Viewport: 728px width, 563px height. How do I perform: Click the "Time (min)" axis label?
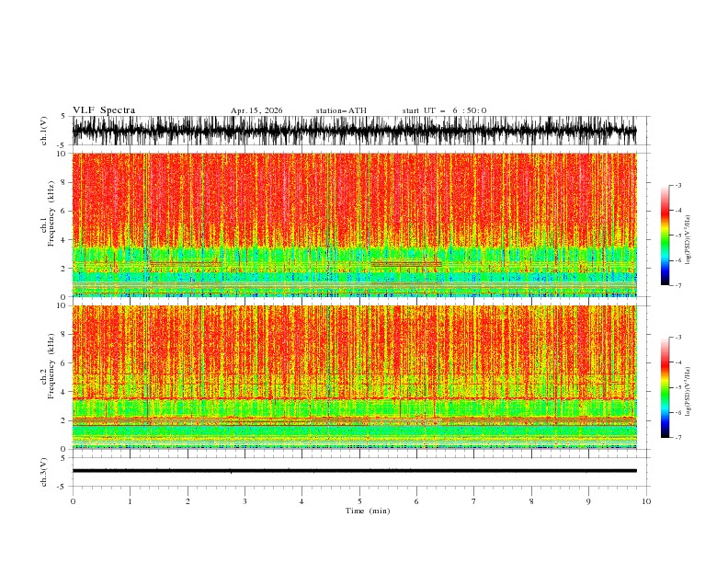(368, 511)
